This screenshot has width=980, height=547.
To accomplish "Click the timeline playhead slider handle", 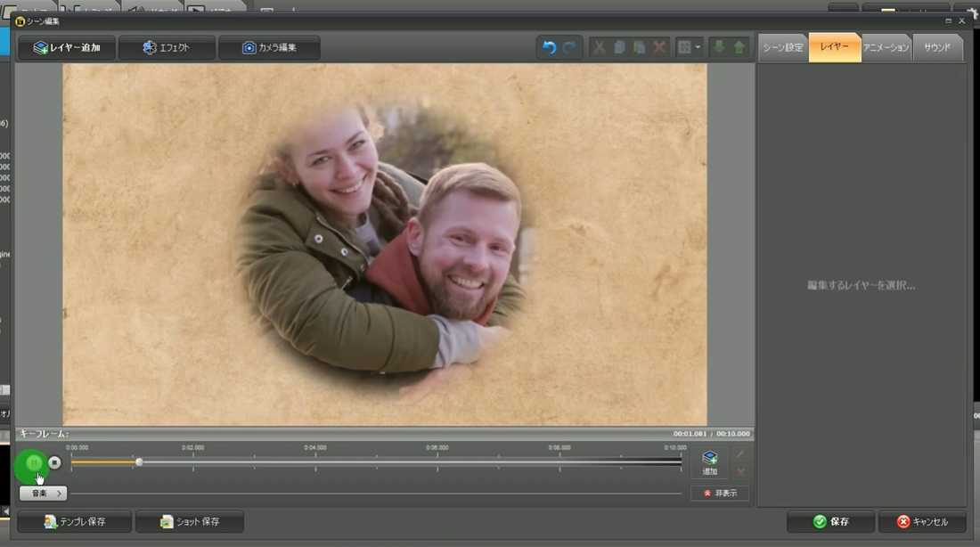I will click(139, 461).
